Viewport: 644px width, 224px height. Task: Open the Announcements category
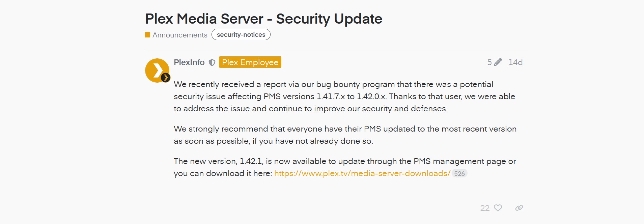(x=180, y=35)
